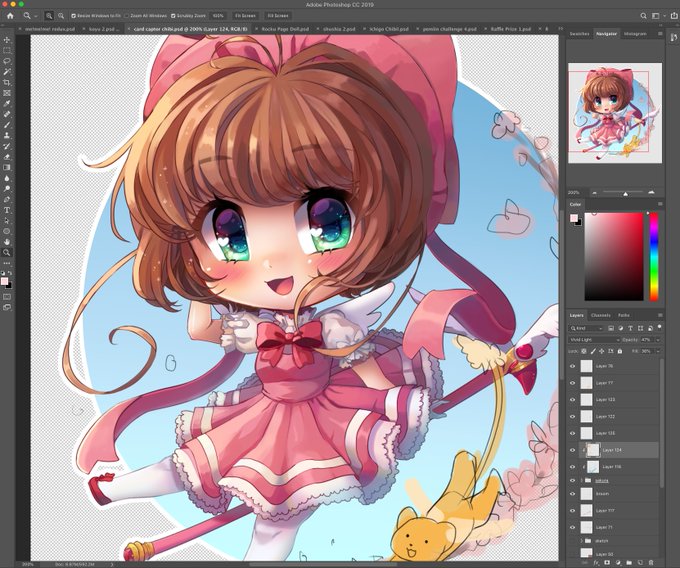This screenshot has height=568, width=680.
Task: Hide Layer 76 with its eye icon
Action: [572, 366]
